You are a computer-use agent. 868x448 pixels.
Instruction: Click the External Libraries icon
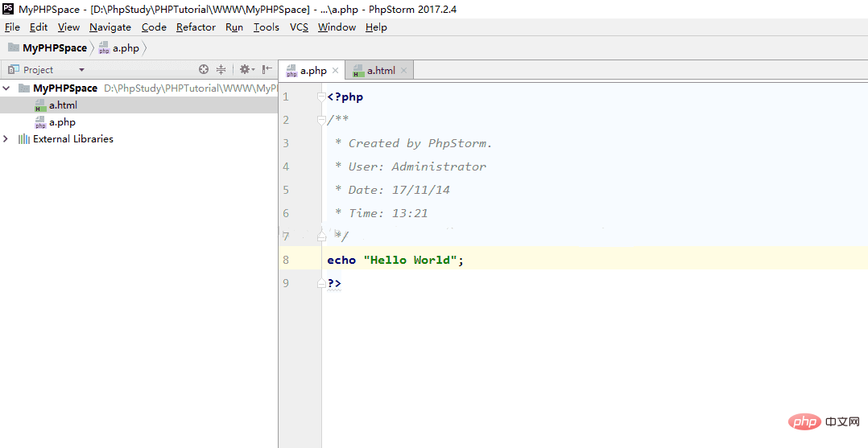click(24, 139)
